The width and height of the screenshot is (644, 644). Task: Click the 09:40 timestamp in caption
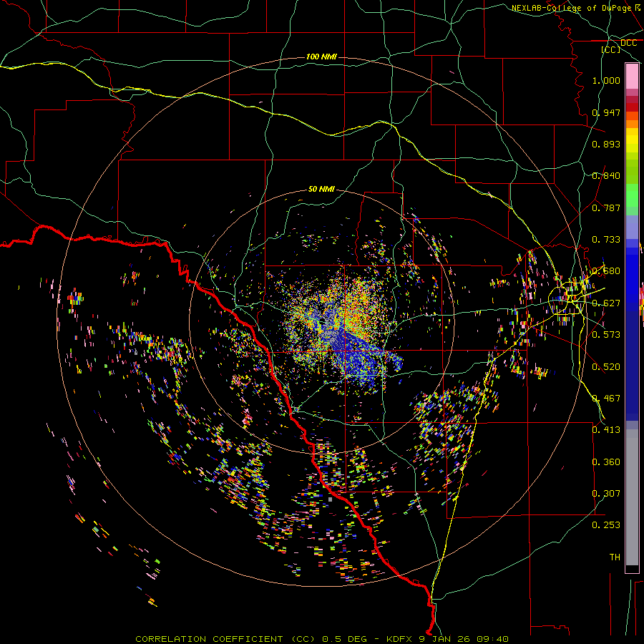492,639
